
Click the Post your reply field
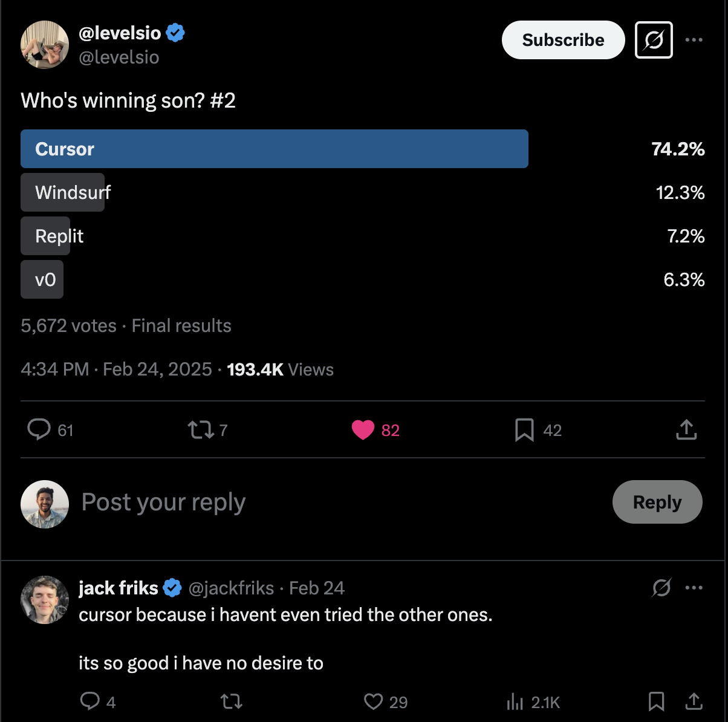click(302, 502)
